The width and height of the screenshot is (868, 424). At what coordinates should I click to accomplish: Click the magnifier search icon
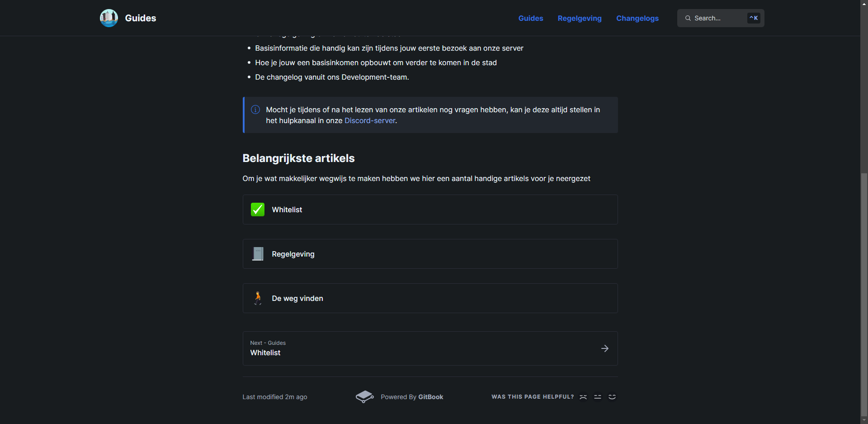(688, 18)
